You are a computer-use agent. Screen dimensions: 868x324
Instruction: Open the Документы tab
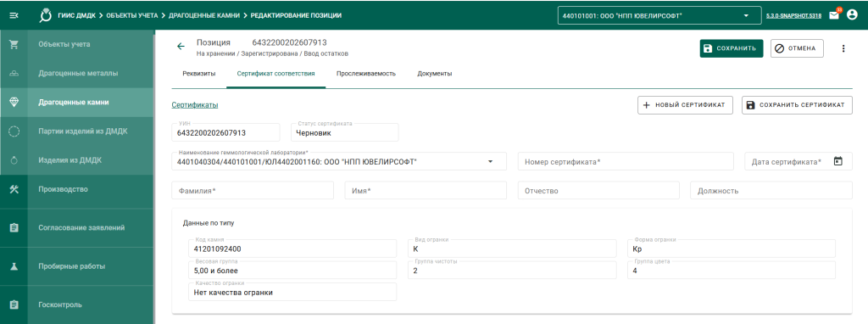pos(435,74)
